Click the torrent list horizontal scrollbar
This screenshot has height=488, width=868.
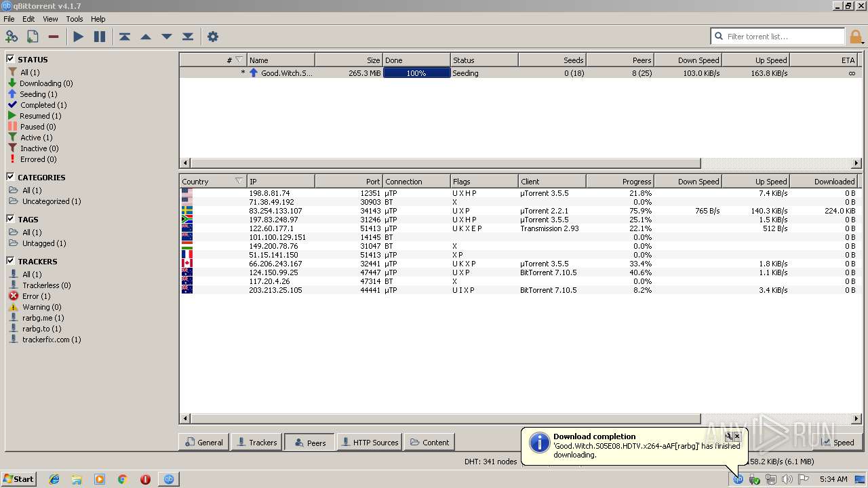click(445, 163)
